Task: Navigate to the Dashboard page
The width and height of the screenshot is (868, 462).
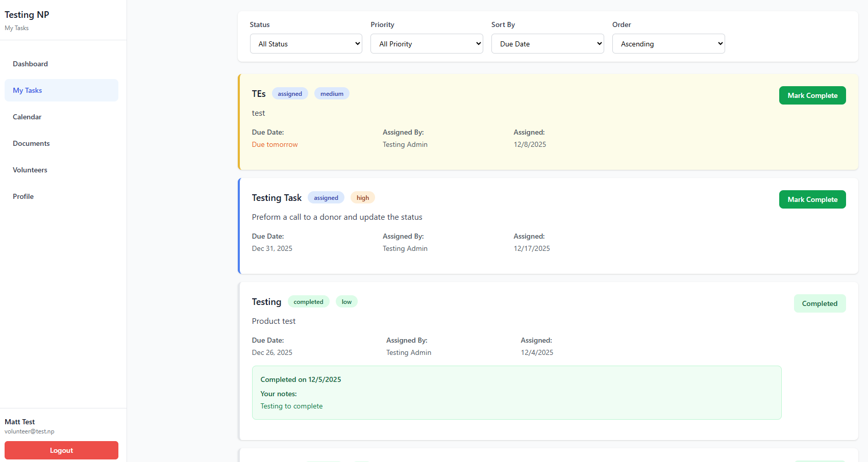Action: click(30, 63)
